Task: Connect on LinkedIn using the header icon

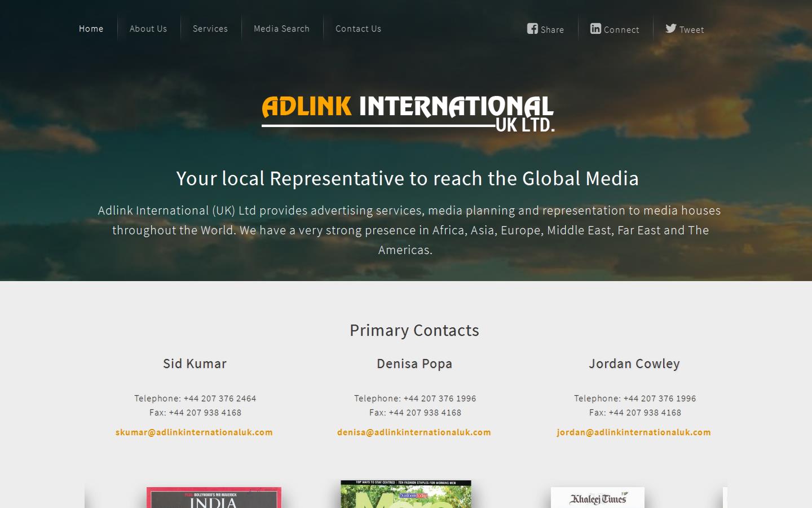Action: 615,29
